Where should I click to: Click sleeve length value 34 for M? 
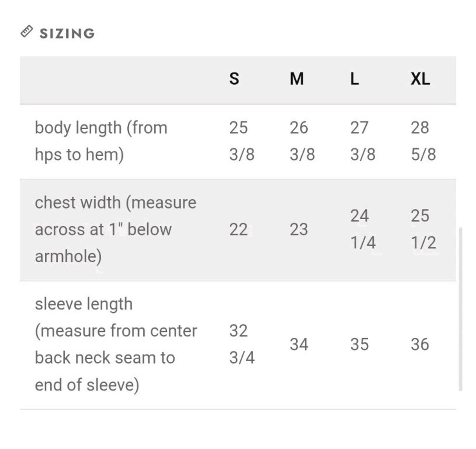[299, 345]
